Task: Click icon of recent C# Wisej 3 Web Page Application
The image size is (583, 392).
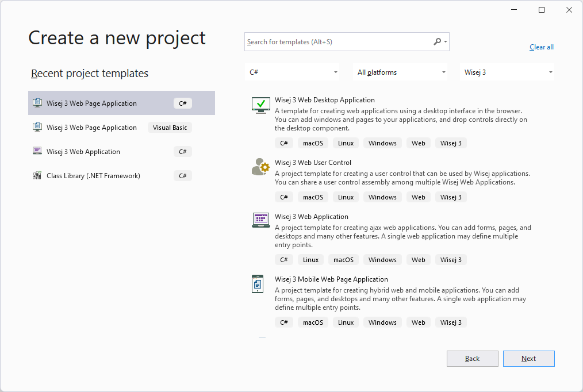Action: (37, 103)
